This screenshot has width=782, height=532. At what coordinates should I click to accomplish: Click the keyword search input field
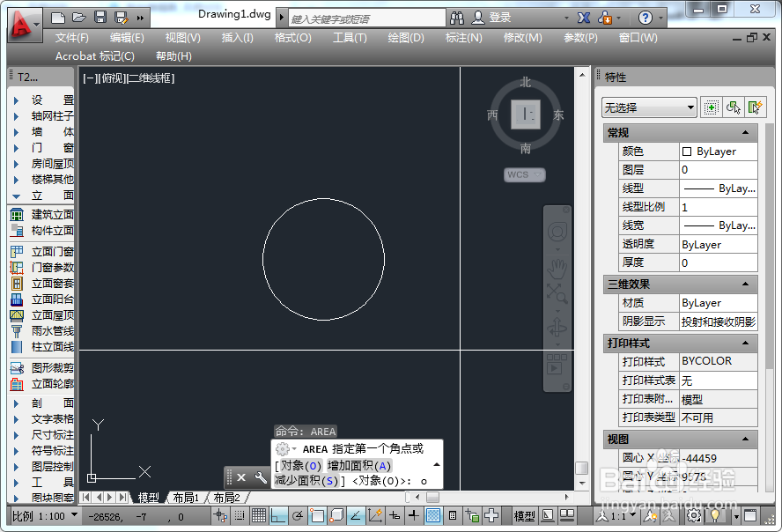(367, 19)
